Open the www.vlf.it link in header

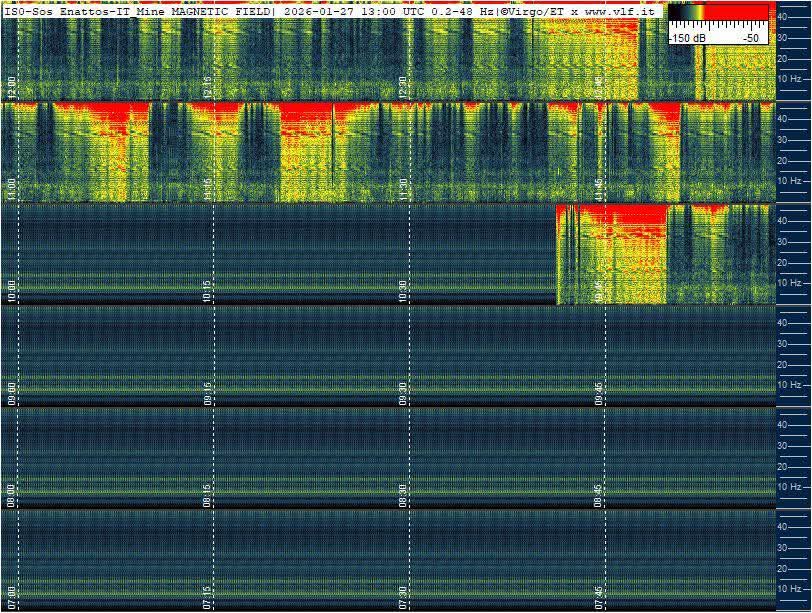click(619, 10)
